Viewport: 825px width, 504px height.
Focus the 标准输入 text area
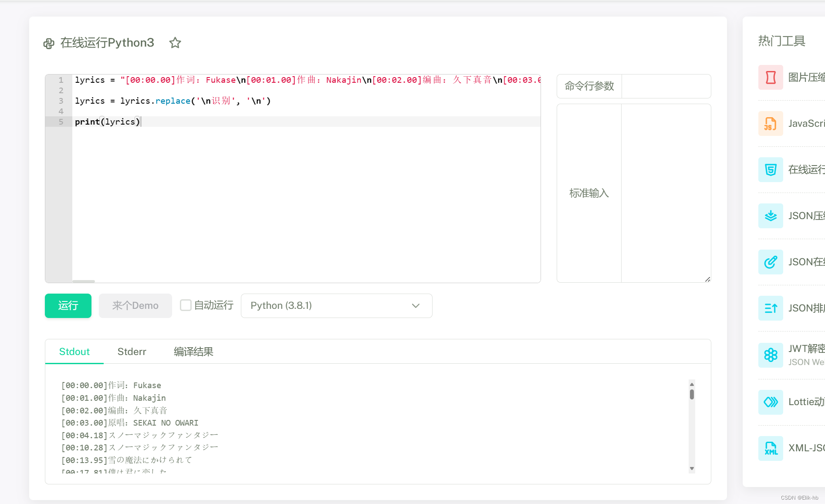[x=666, y=193]
